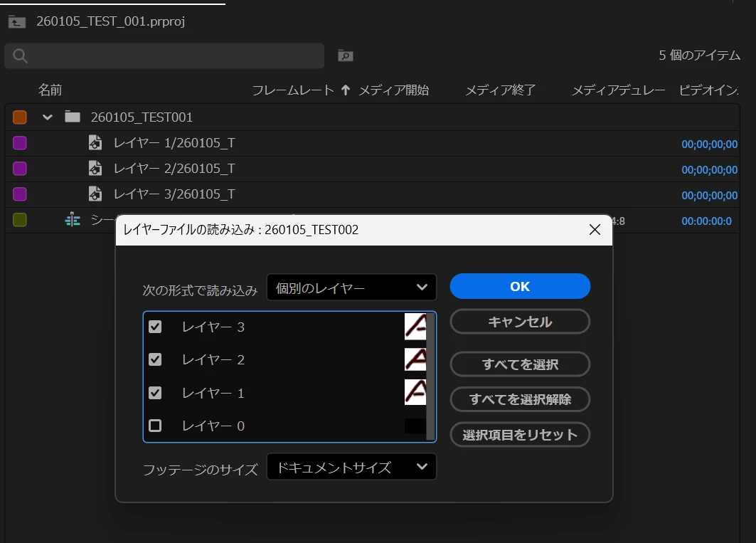Select the 260105_TEST001 bin name
The width and height of the screenshot is (756, 543).
click(142, 117)
